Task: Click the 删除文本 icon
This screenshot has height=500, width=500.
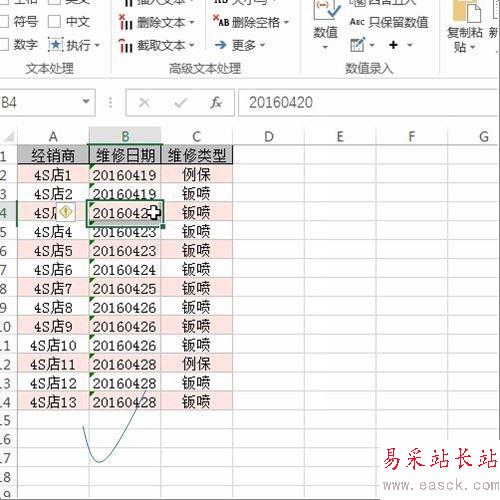Action: pyautogui.click(x=125, y=22)
